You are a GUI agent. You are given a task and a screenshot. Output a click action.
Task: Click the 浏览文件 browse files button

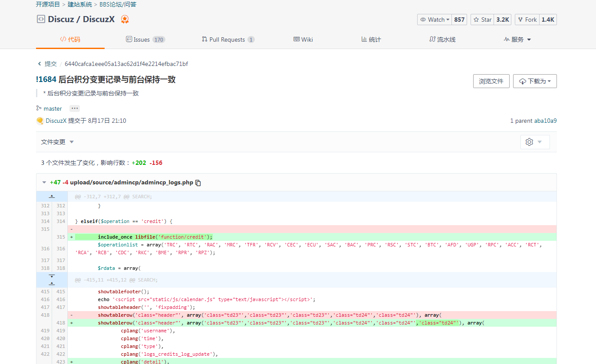(491, 81)
